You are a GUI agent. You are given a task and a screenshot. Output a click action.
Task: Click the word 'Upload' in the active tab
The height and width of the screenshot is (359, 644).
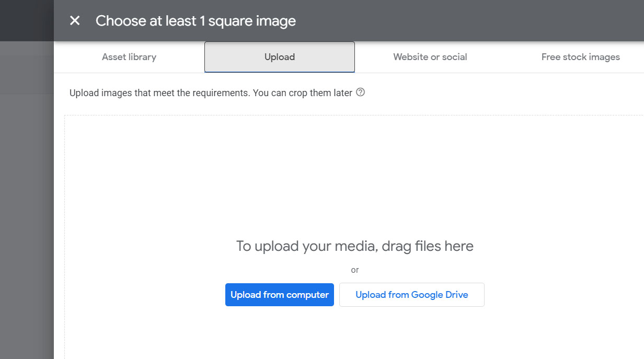tap(280, 57)
